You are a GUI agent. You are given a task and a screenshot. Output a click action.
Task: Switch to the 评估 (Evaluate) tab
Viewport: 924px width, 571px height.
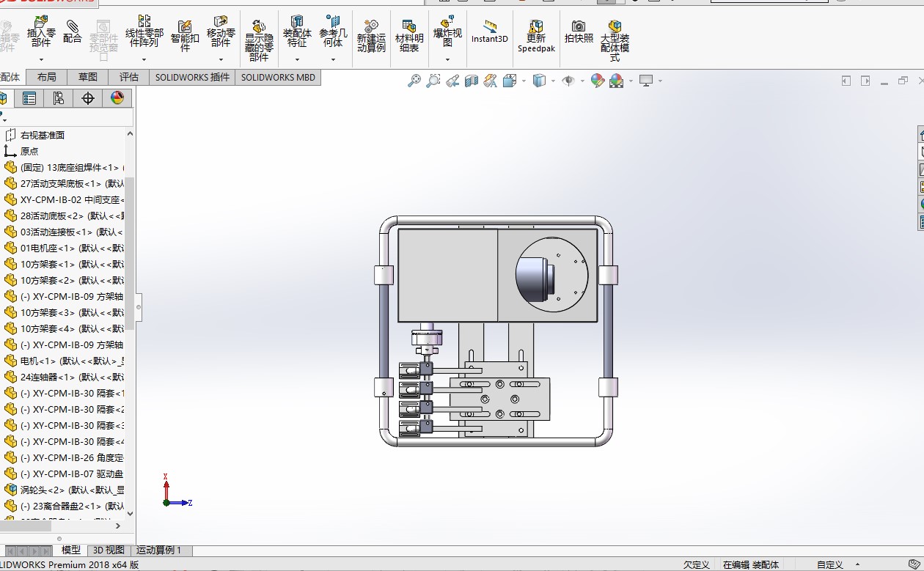click(129, 77)
